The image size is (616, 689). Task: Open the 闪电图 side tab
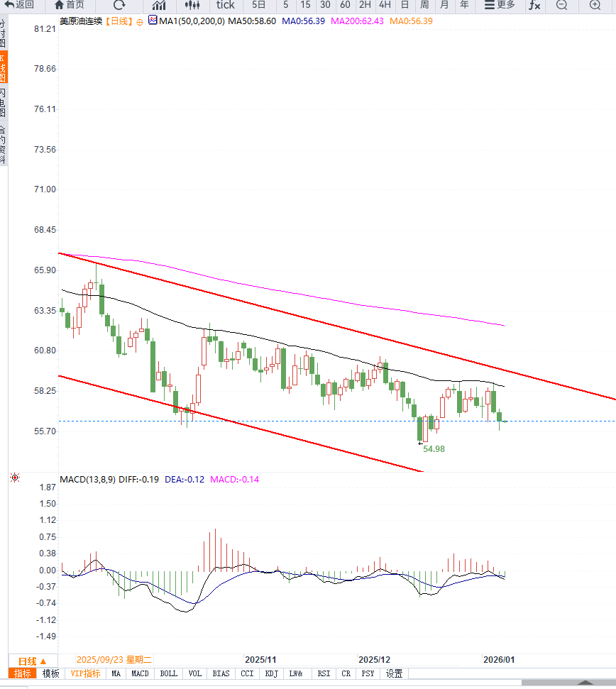coord(3,102)
